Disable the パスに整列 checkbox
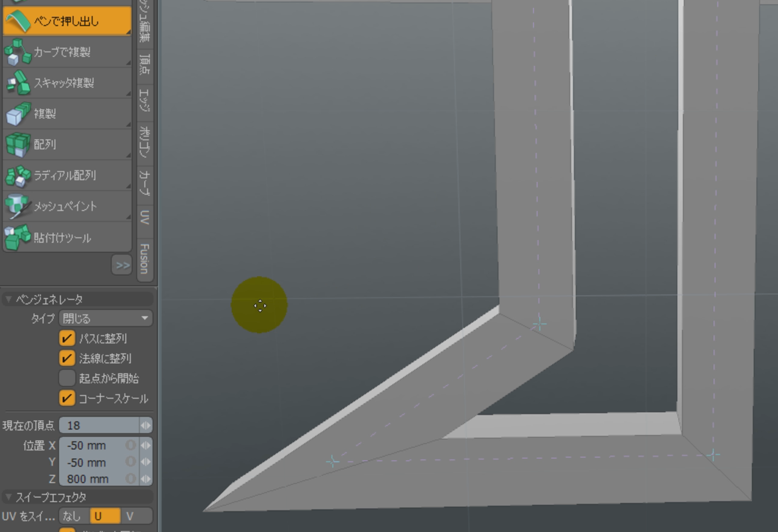This screenshot has width=778, height=532. (67, 339)
